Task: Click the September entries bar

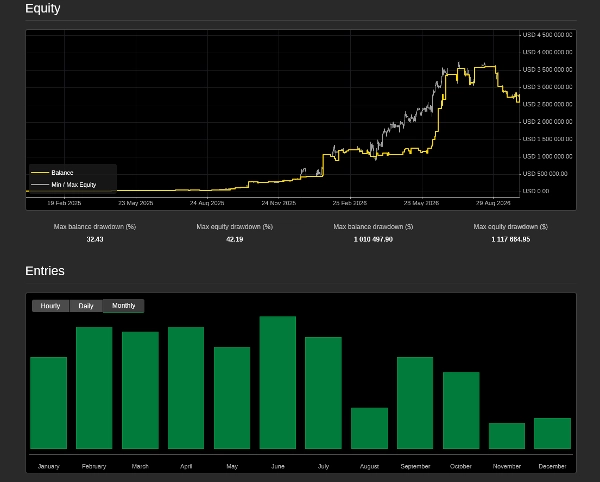Action: (415, 403)
